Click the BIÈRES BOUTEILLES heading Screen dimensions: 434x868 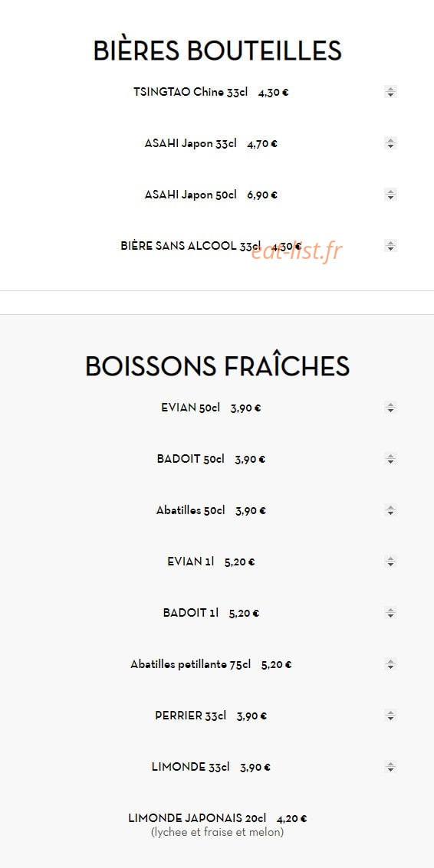pyautogui.click(x=217, y=51)
